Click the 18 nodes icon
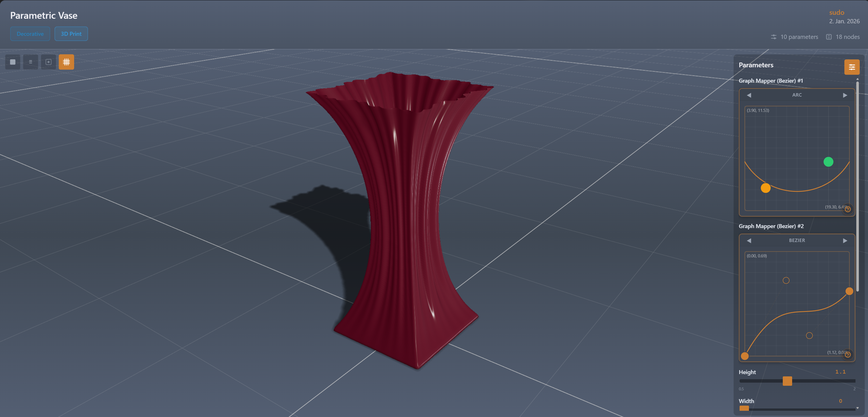The width and height of the screenshot is (868, 417). [x=829, y=37]
